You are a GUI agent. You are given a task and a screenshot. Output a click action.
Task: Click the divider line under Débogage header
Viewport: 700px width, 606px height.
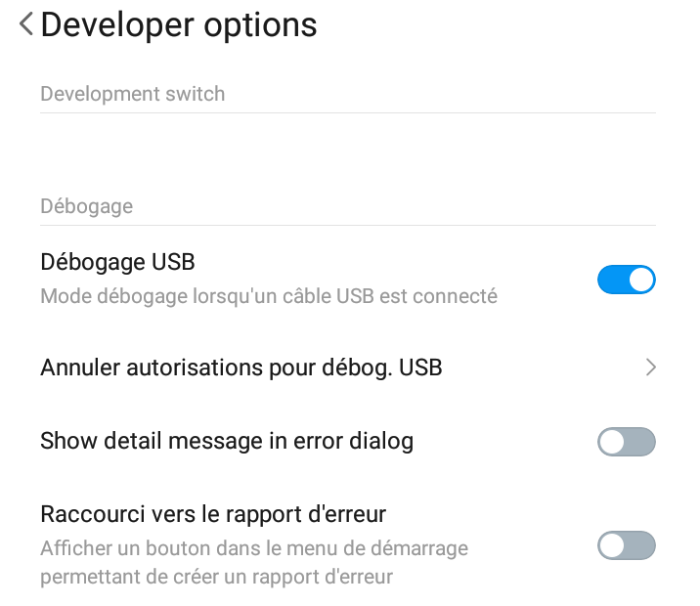[348, 226]
